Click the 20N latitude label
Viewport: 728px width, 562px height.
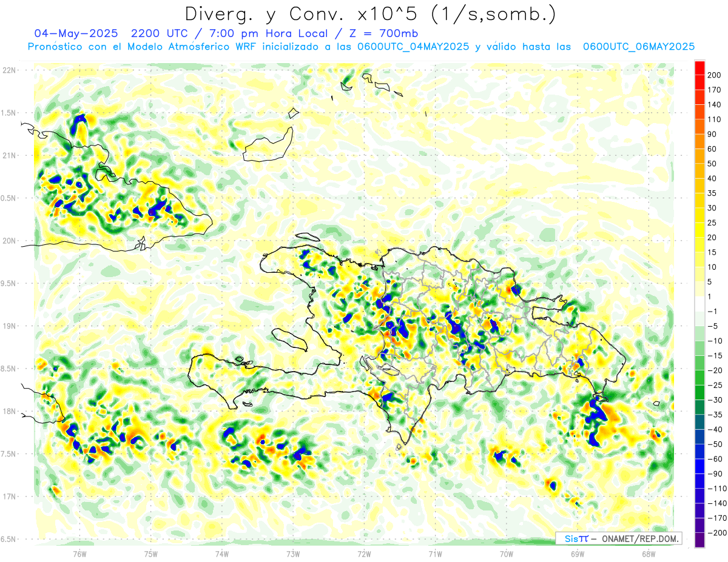coord(8,241)
